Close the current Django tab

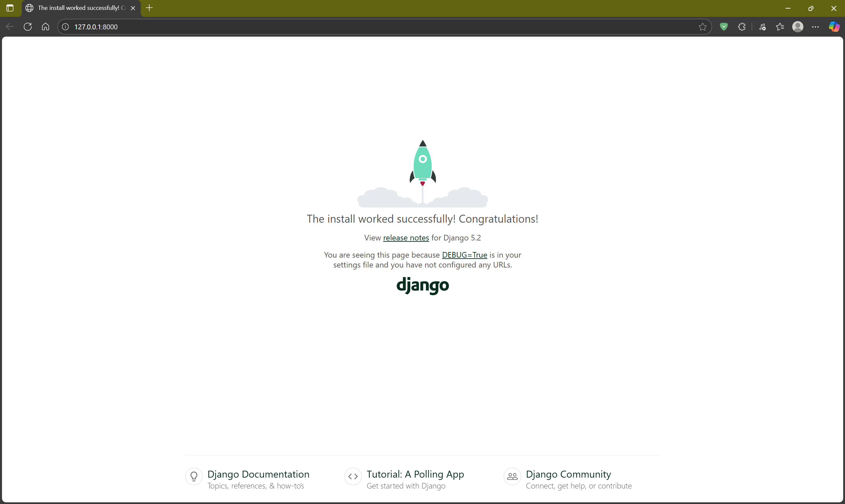133,8
